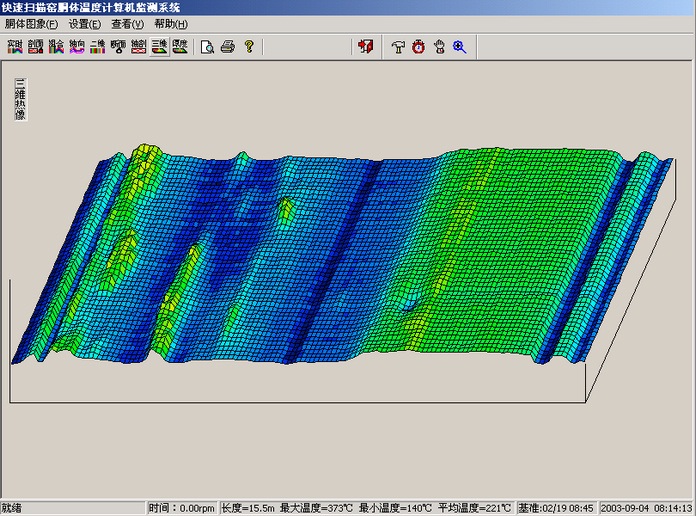Screen dimensions: 696x516
Task: Open the 设置(E) settings menu
Action: tap(85, 23)
